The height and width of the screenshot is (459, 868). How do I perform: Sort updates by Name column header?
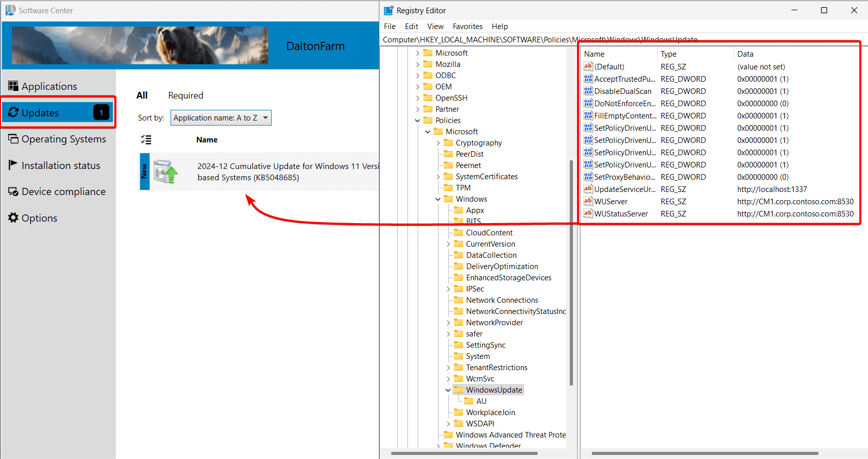207,139
